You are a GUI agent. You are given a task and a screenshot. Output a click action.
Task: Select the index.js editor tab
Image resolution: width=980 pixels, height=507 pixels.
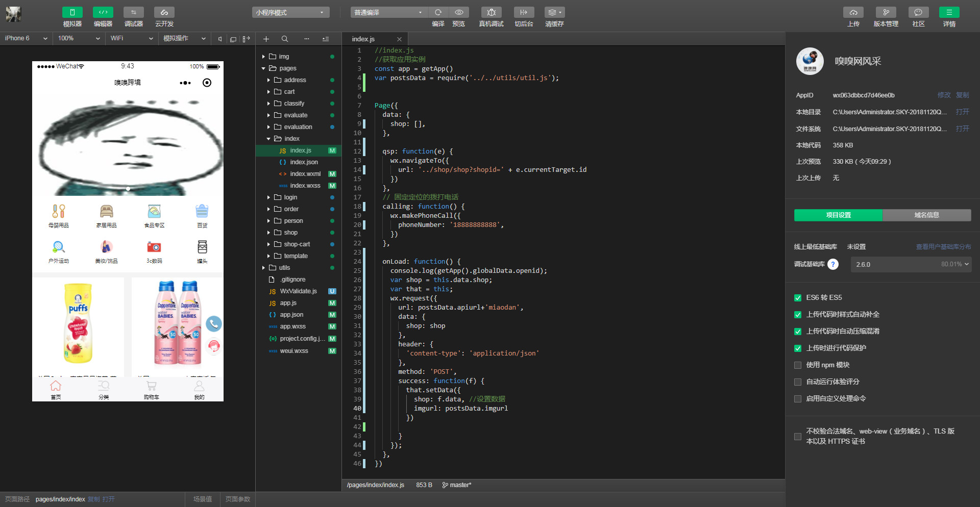click(363, 39)
